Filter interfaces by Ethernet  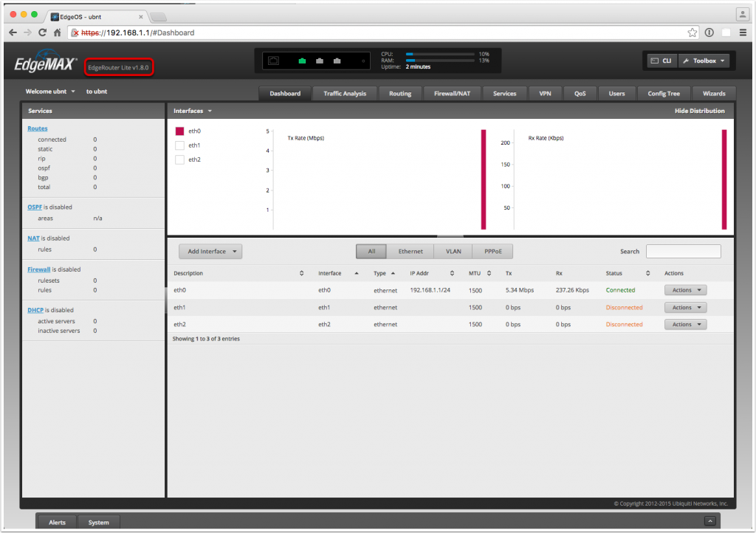[x=410, y=252]
